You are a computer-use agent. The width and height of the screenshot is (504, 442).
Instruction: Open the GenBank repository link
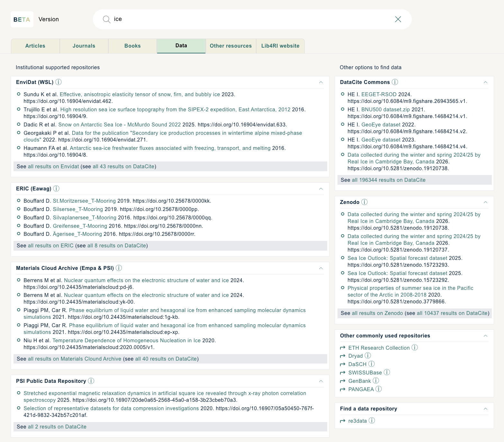tap(360, 381)
